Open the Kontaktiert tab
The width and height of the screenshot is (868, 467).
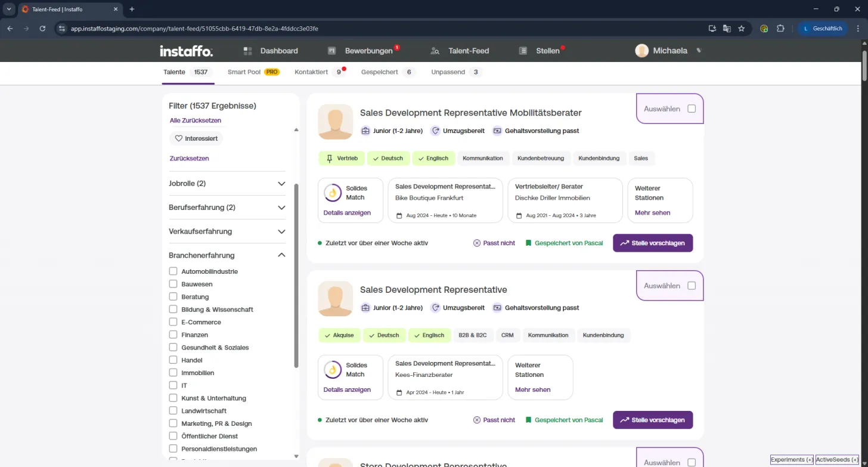coord(321,72)
